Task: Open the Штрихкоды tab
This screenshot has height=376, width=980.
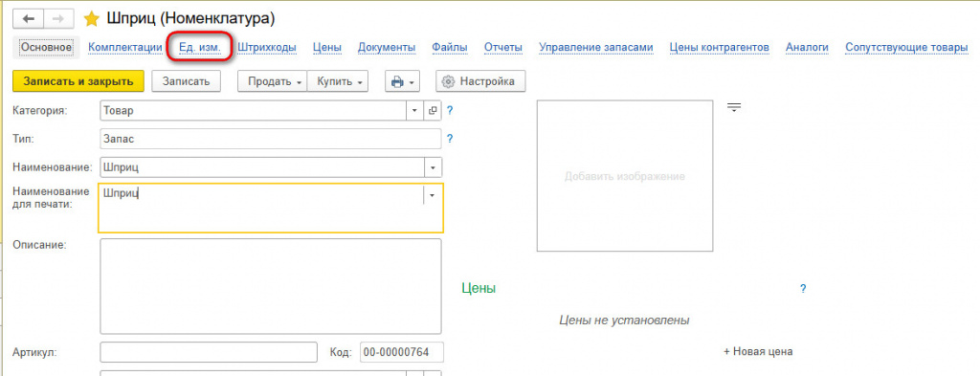Action: pos(267,47)
